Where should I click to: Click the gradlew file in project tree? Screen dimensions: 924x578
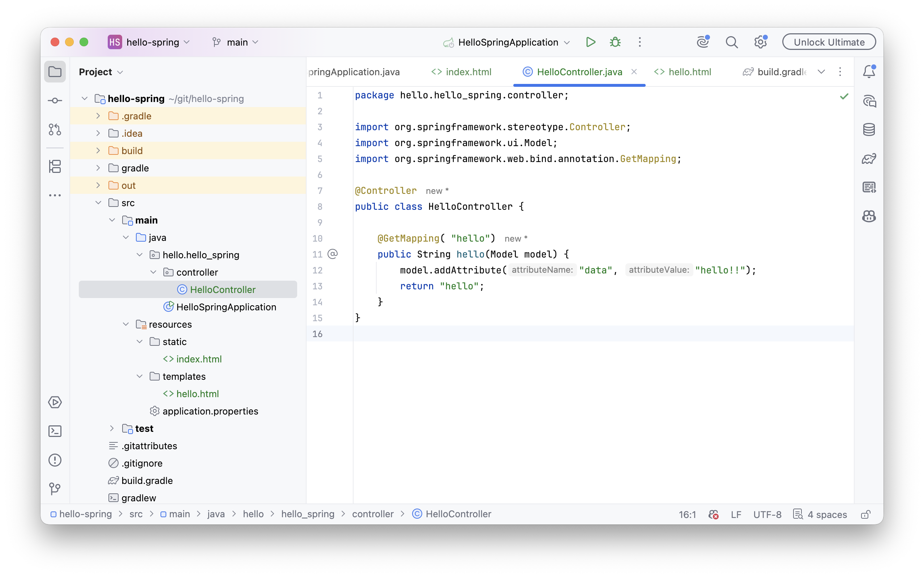click(138, 498)
